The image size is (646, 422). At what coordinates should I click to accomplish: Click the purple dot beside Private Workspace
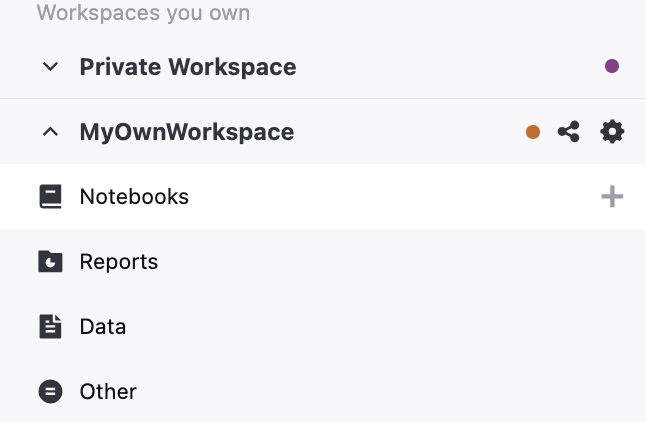(612, 67)
